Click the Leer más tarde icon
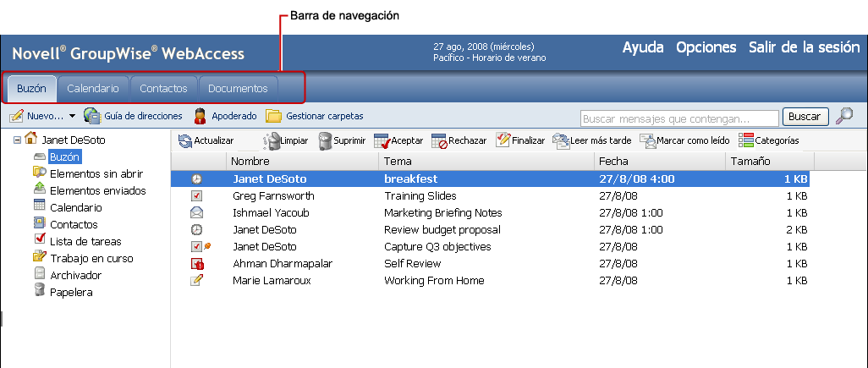Image resolution: width=868 pixels, height=368 pixels. coord(561,141)
